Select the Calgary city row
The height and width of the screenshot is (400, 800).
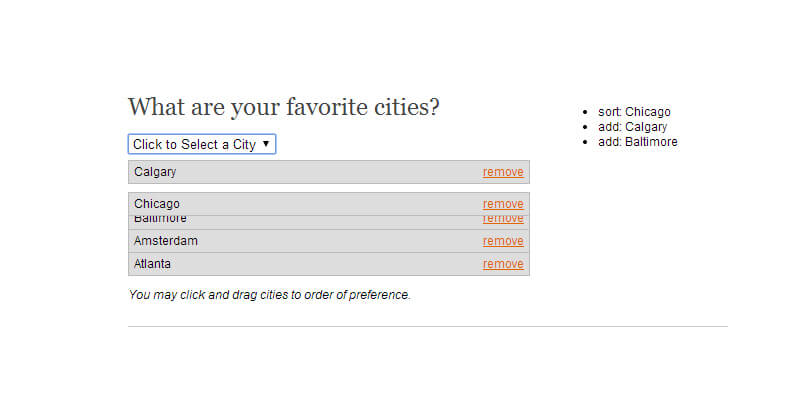coord(300,172)
